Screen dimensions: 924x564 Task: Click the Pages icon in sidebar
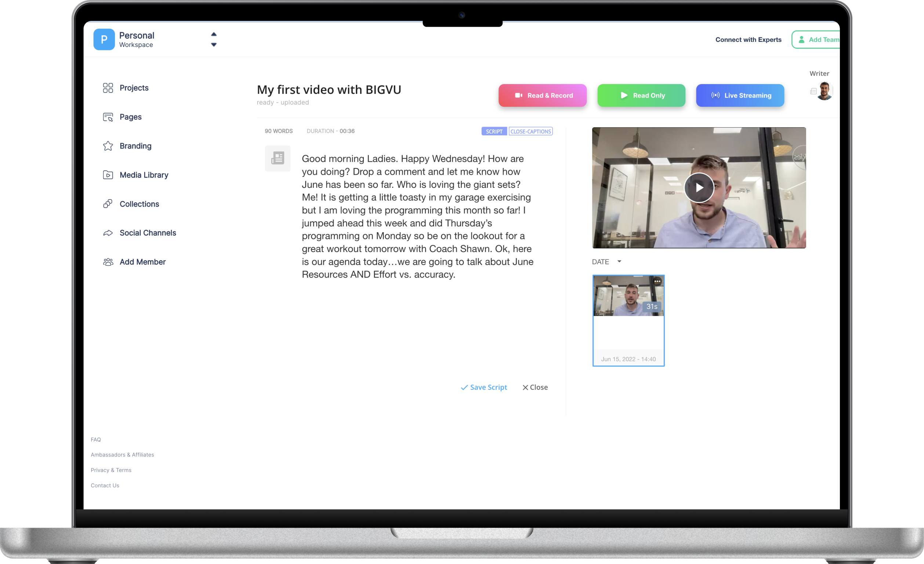point(108,117)
